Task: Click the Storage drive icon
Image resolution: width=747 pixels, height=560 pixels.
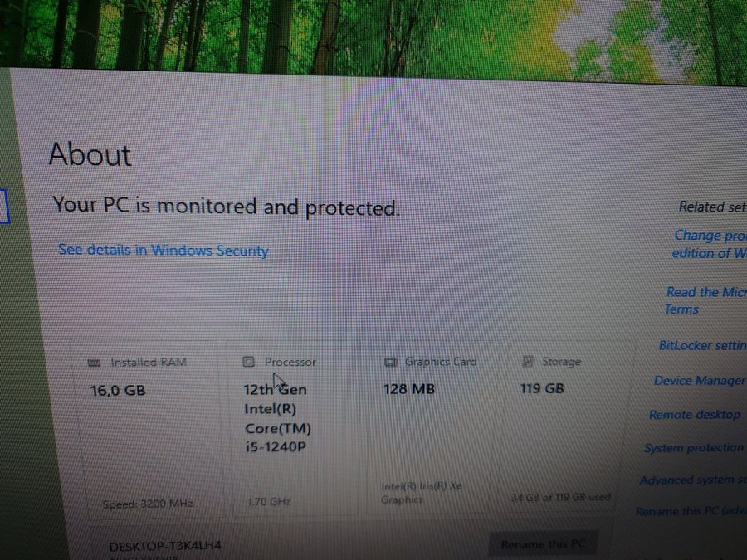Action: pos(527,362)
